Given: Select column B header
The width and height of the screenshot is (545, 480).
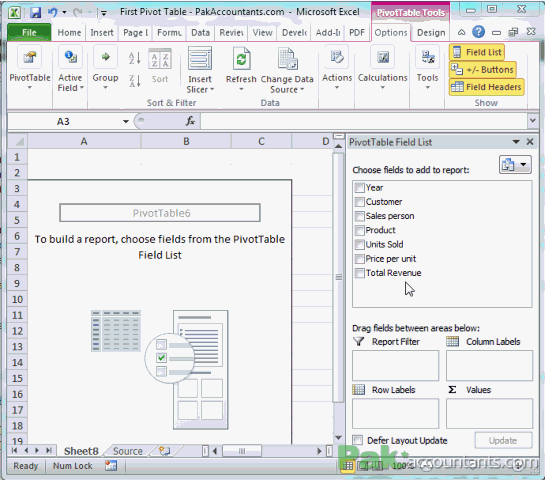Looking at the screenshot, I should [186, 141].
